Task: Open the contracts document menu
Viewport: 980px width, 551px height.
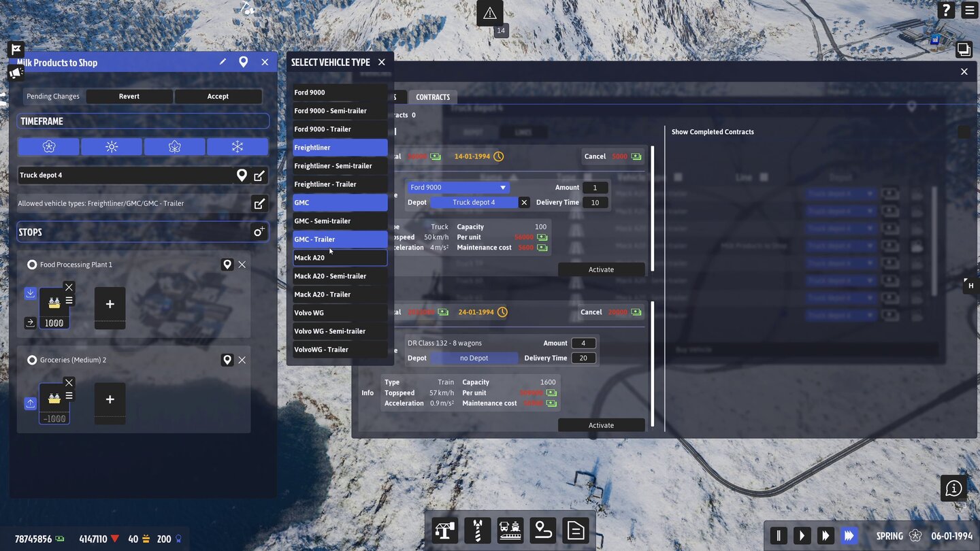Action: pos(576,531)
